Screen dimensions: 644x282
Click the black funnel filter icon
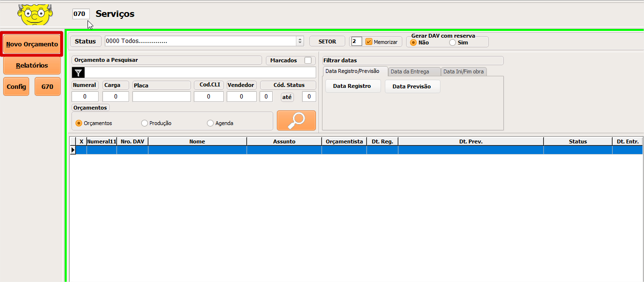click(79, 73)
